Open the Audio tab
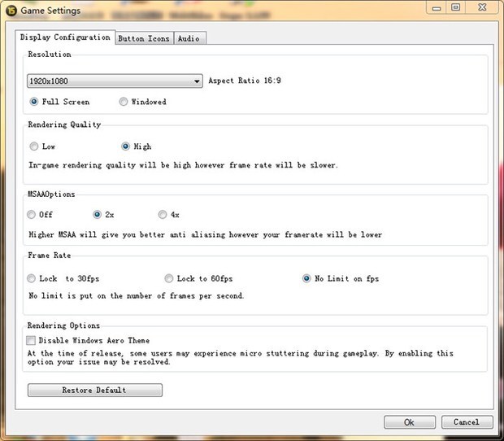The image size is (504, 441). click(x=189, y=38)
